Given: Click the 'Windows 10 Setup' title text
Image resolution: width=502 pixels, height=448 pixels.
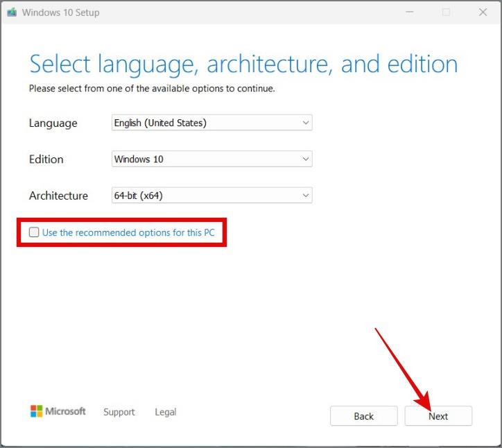Looking at the screenshot, I should [x=61, y=12].
